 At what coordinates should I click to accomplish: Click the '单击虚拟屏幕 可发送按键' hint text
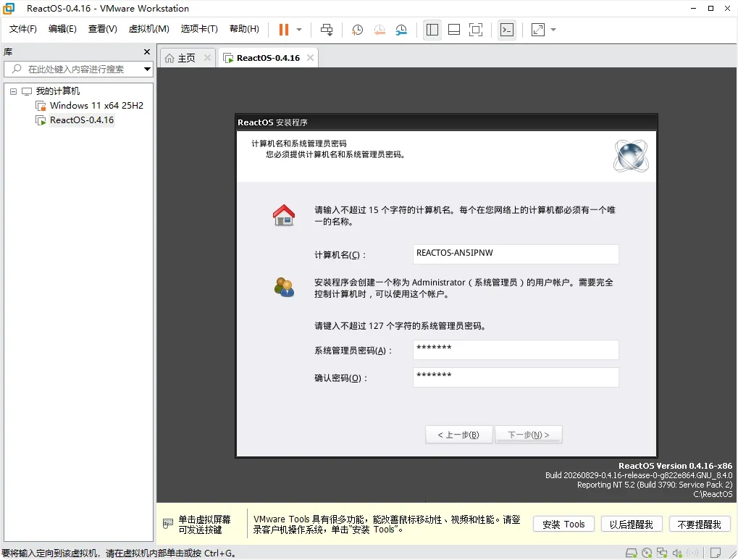coord(204,525)
